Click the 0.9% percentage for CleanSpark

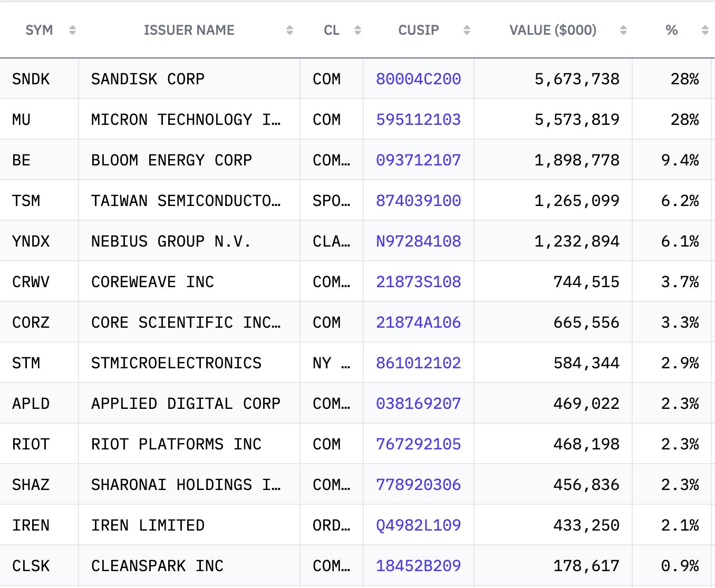(680, 566)
